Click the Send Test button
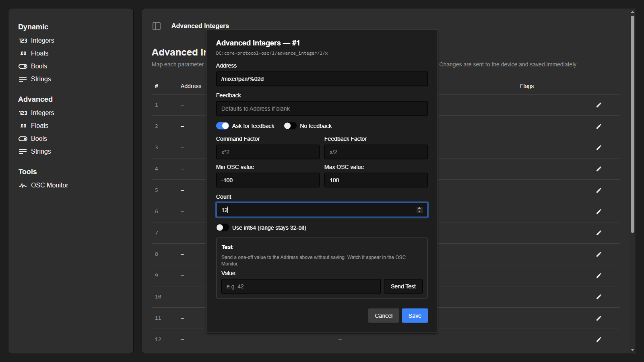The width and height of the screenshot is (644, 362). coord(403,286)
